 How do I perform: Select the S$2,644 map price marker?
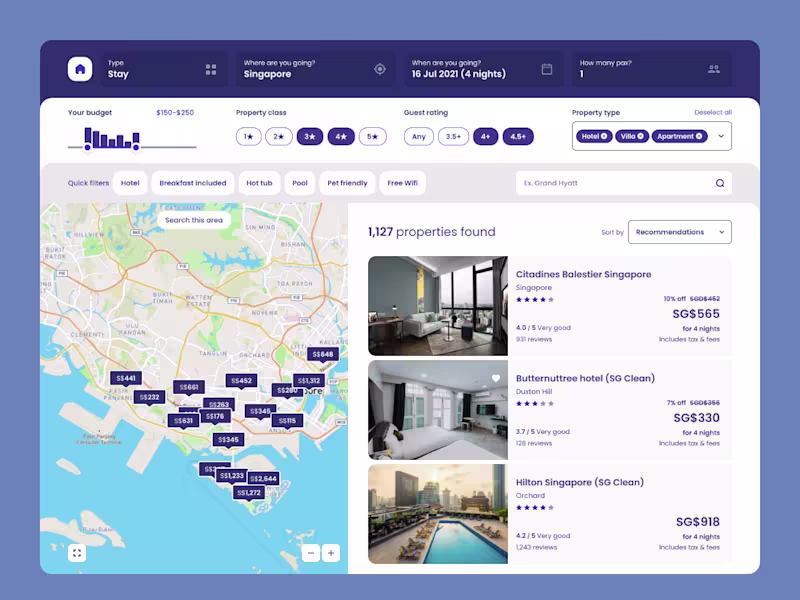coord(264,479)
